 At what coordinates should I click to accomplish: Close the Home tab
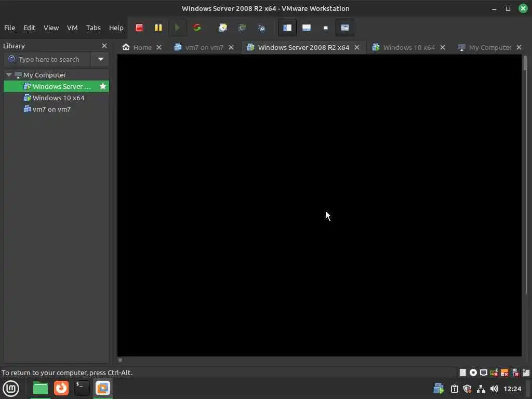[x=159, y=47]
